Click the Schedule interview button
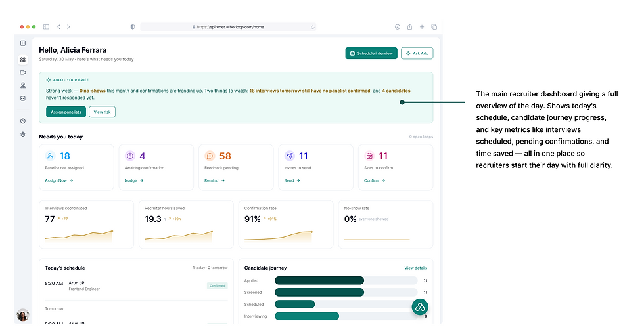Screen dimensions: 644x336 click(x=371, y=53)
